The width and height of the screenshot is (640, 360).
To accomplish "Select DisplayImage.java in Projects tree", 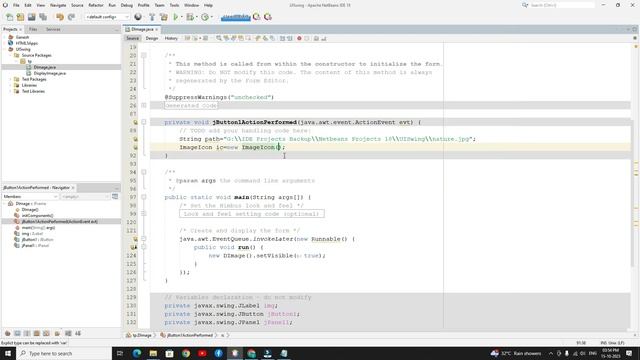I will click(x=49, y=73).
